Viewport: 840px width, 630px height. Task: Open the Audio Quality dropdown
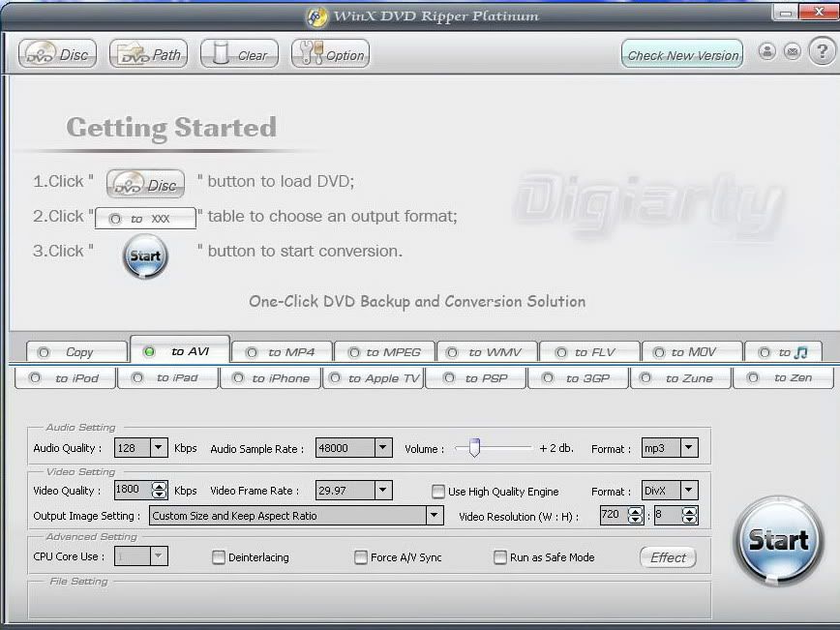159,447
